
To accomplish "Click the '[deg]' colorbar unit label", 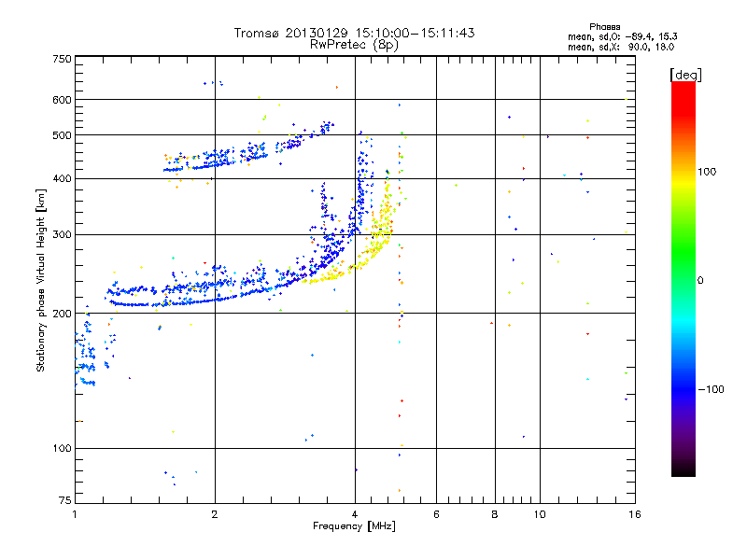I will 685,75.
